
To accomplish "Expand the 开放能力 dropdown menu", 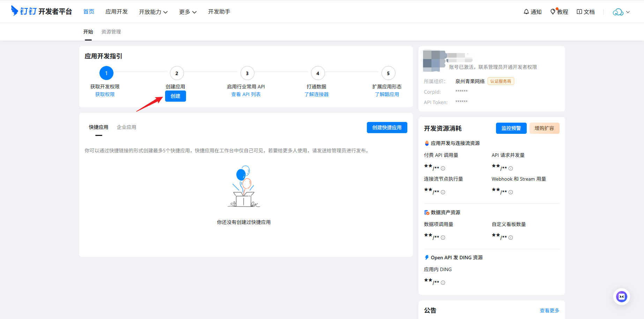I will 153,12.
